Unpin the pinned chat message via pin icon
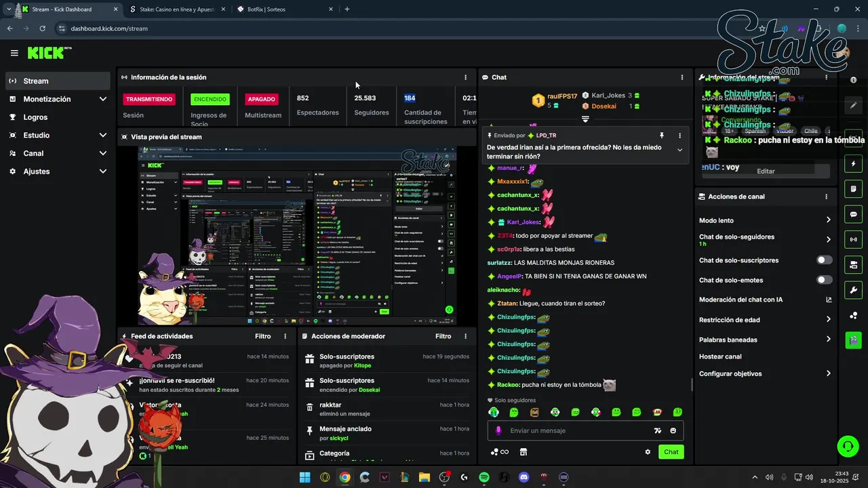The width and height of the screenshot is (868, 488). 662,136
